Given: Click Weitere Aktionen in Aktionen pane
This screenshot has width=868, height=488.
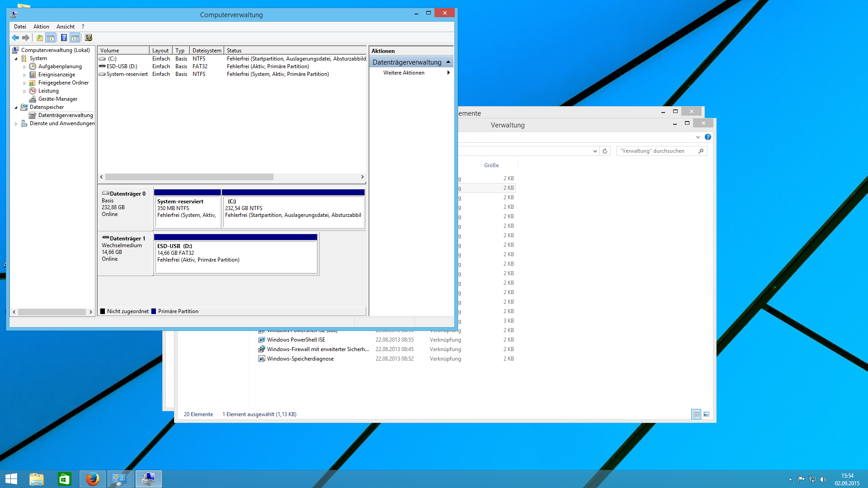Looking at the screenshot, I should 404,73.
